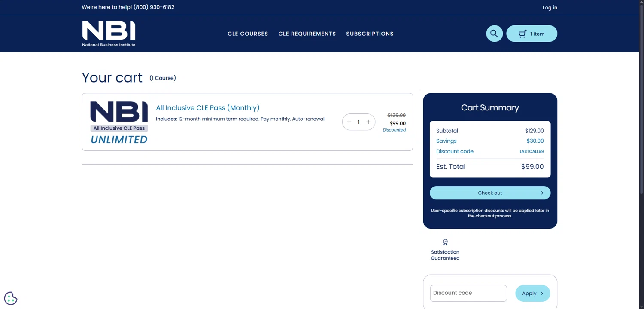The image size is (644, 309).
Task: Open CLE Requirements menu
Action: click(x=307, y=34)
